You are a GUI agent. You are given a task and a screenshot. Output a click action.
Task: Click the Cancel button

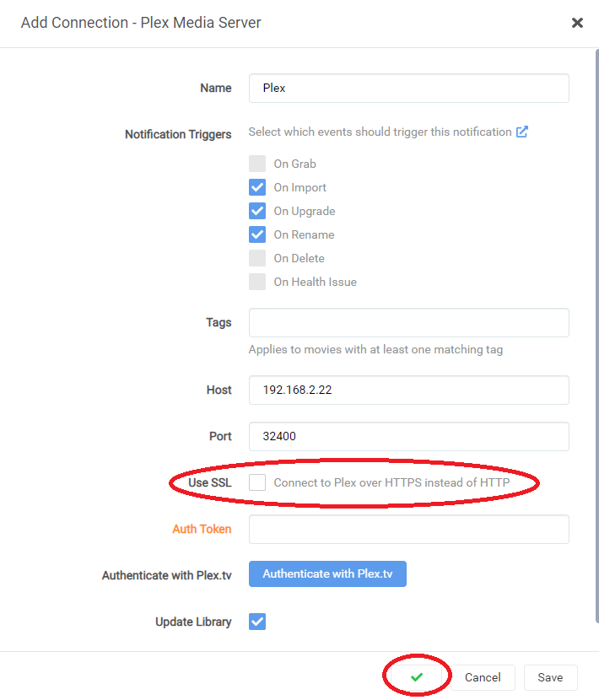pyautogui.click(x=483, y=677)
